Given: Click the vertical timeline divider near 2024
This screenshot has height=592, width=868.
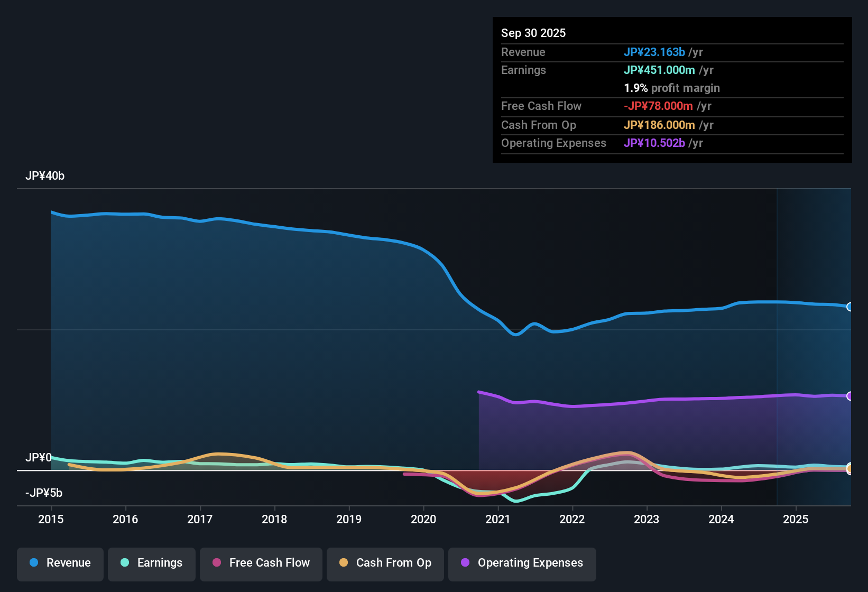Looking at the screenshot, I should click(x=777, y=344).
